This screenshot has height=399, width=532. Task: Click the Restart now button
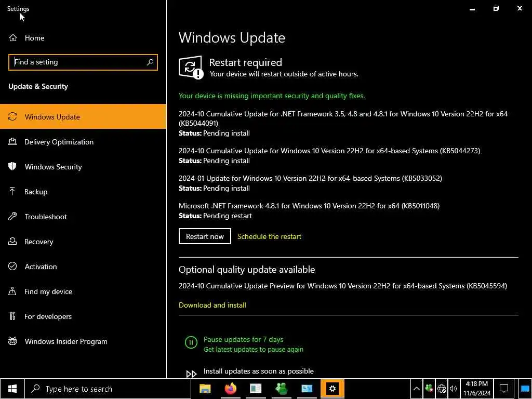pyautogui.click(x=205, y=236)
